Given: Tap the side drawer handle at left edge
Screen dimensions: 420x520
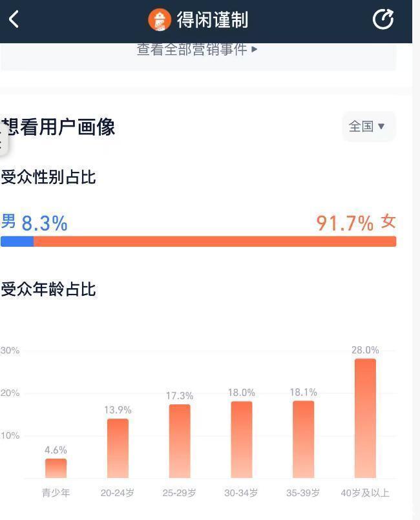Looking at the screenshot, I should pos(3,141).
